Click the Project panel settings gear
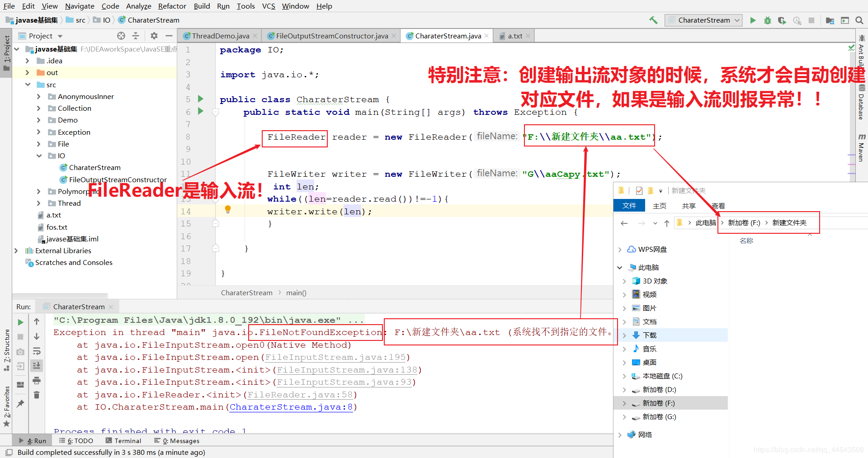868x458 pixels. [x=154, y=36]
